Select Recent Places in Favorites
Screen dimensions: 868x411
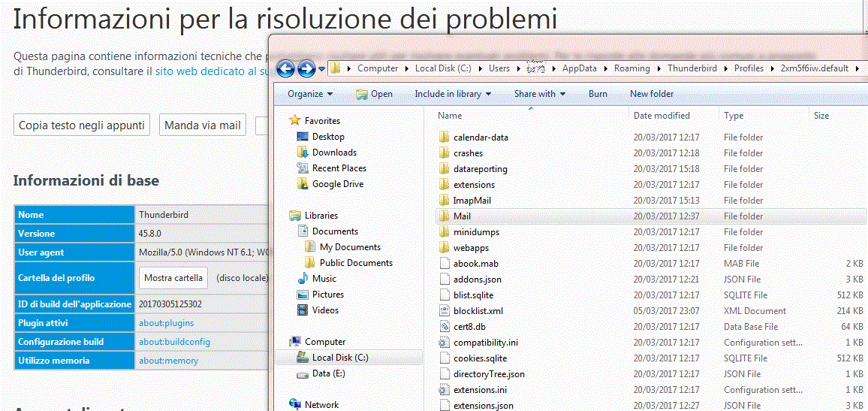(339, 168)
